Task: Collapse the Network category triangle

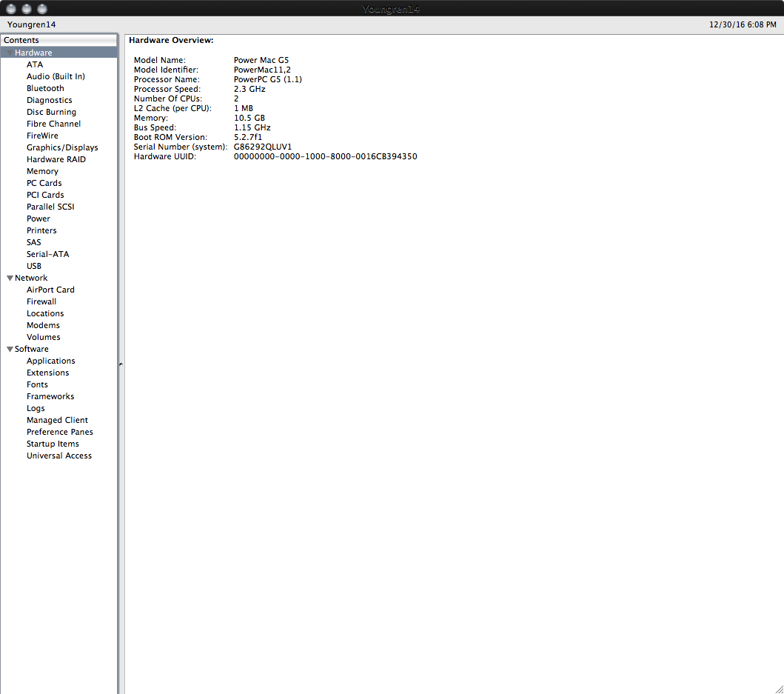Action: 10,278
